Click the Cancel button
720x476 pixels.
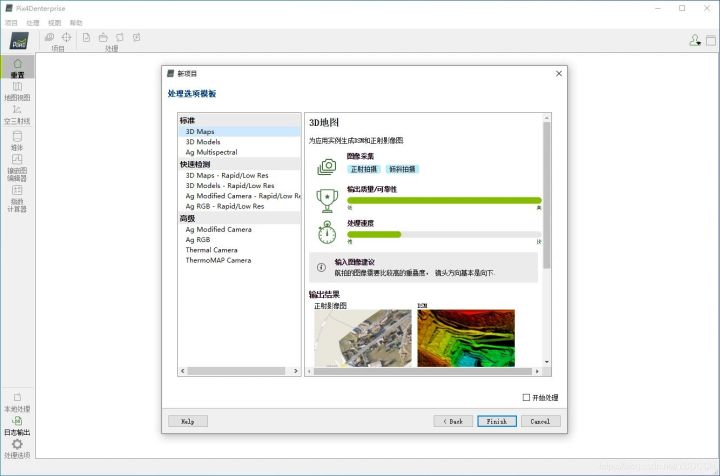coord(540,421)
